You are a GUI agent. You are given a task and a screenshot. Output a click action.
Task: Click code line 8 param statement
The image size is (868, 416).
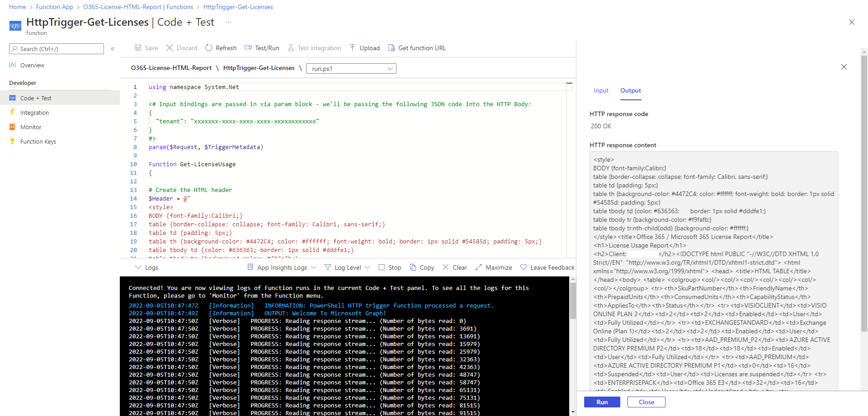(206, 147)
